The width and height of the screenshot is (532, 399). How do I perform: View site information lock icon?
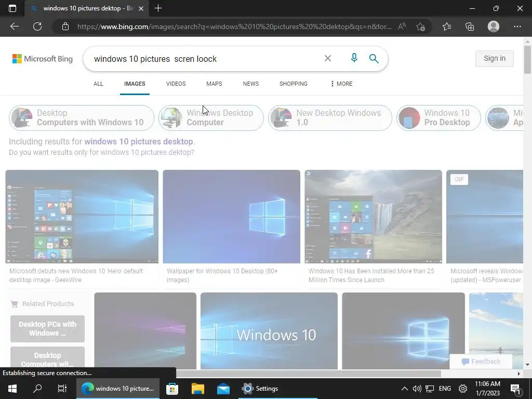65,26
